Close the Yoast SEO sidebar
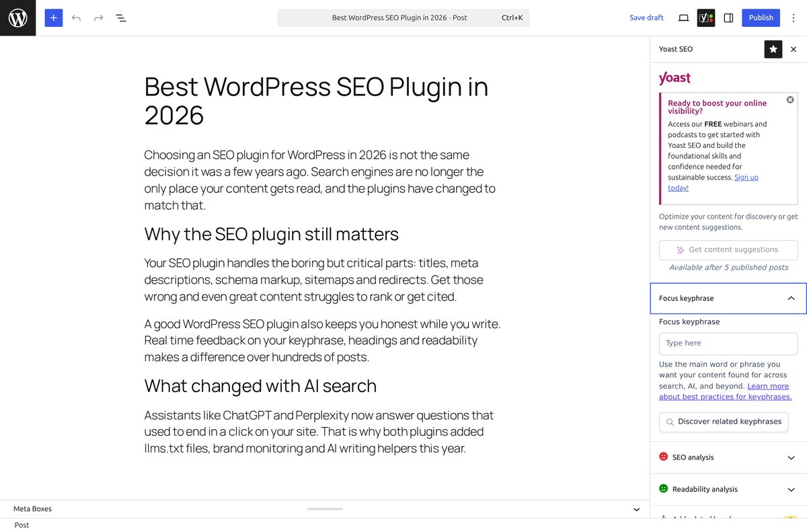 coord(794,49)
